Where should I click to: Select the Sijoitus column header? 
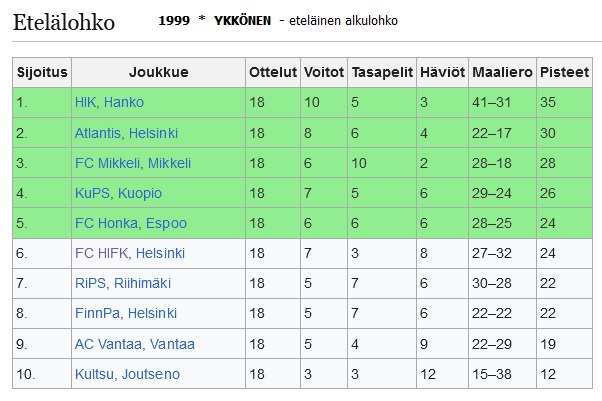click(x=42, y=72)
